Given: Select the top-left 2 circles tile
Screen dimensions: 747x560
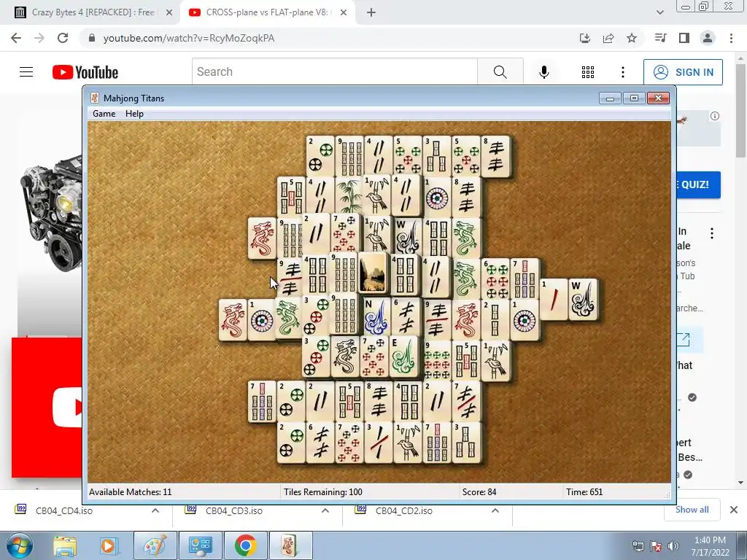Looking at the screenshot, I should pos(321,156).
